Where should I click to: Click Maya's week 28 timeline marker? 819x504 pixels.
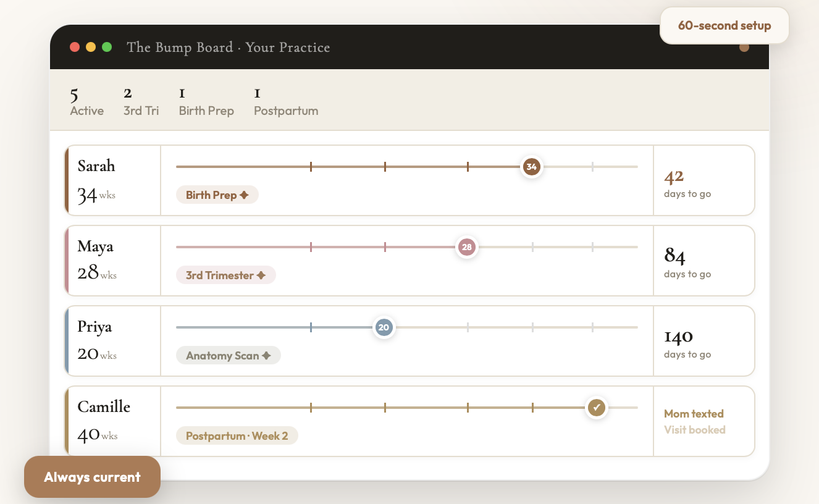point(467,247)
